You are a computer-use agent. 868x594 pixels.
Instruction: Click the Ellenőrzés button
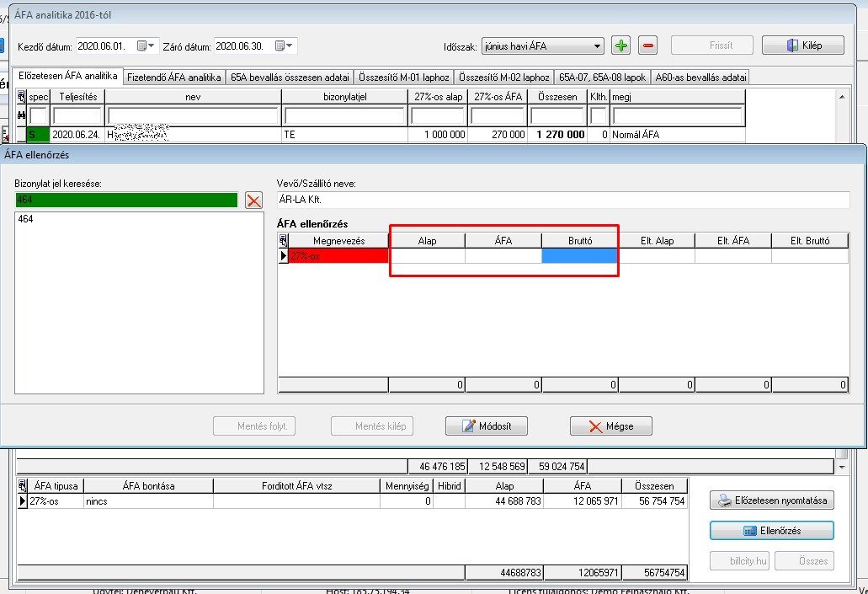pyautogui.click(x=772, y=530)
